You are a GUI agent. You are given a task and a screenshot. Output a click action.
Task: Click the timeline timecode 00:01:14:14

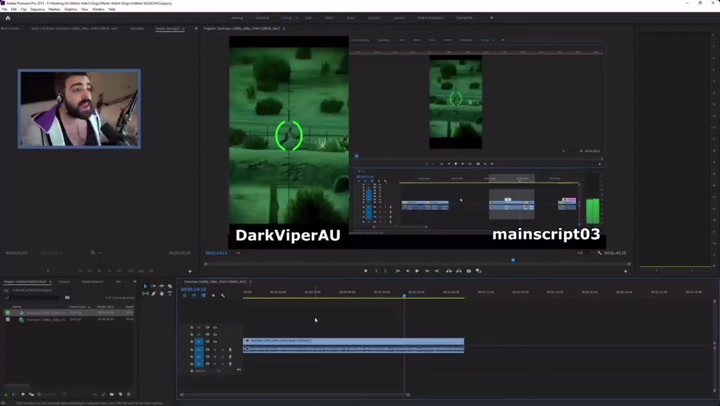click(193, 289)
